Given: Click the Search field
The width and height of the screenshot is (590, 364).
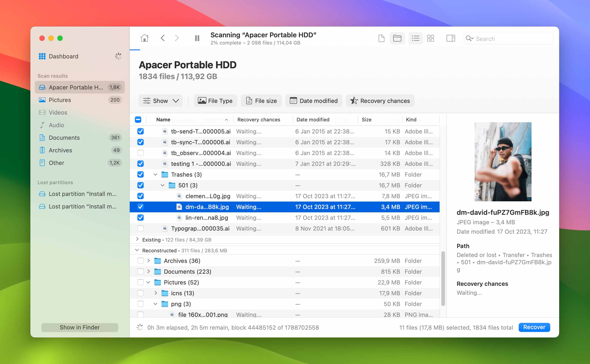Looking at the screenshot, I should tap(509, 38).
